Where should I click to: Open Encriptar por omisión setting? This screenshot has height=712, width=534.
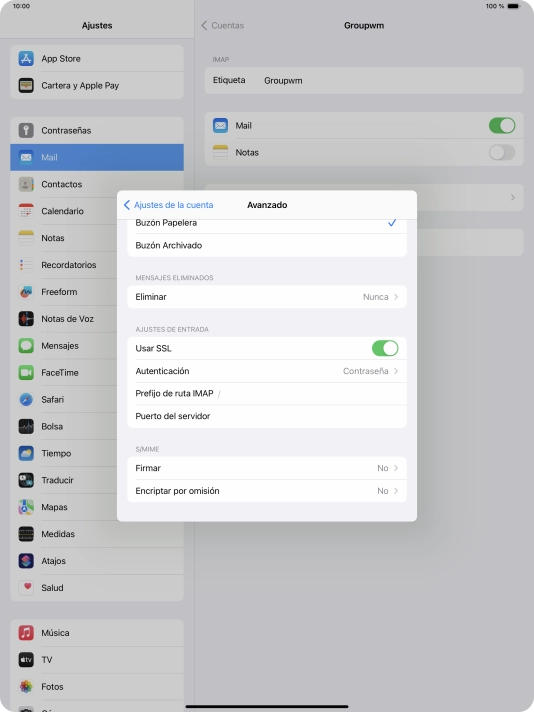pos(267,491)
